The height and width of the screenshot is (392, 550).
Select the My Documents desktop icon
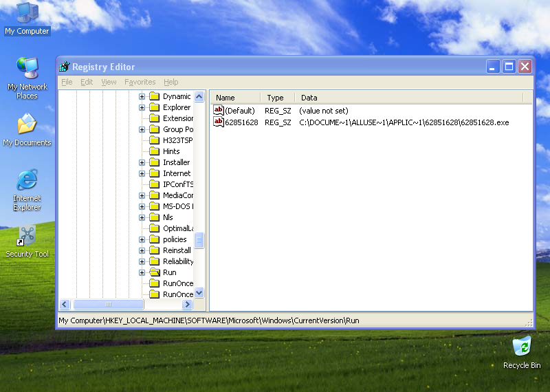pos(27,129)
